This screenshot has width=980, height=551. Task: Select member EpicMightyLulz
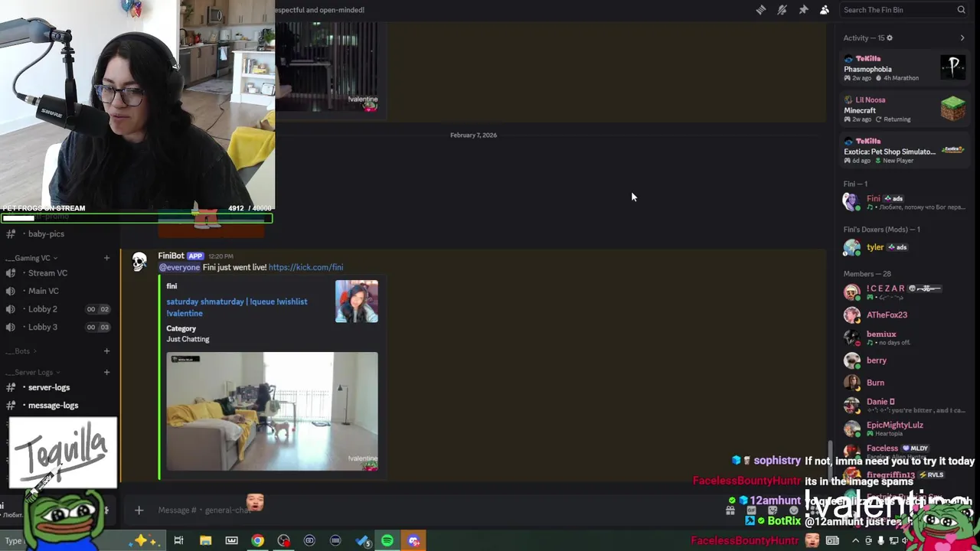point(903,428)
